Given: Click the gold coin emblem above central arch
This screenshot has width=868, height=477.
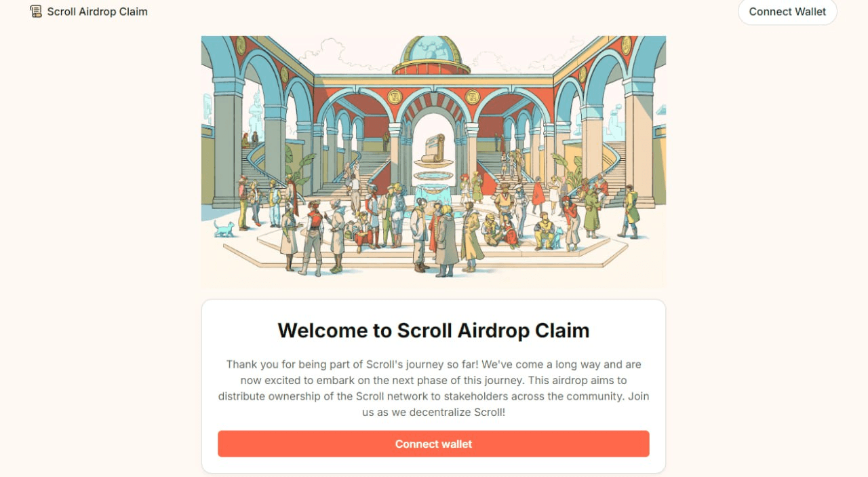Looking at the screenshot, I should (x=434, y=96).
